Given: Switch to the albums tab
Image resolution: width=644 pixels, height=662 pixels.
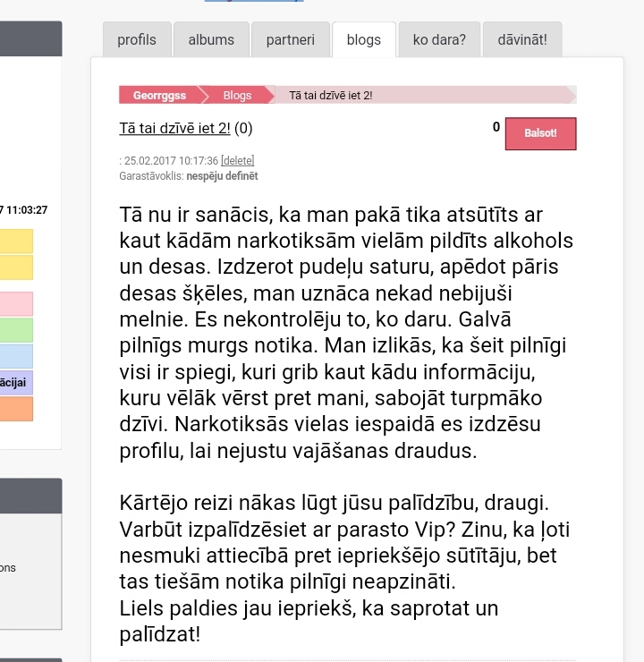Looking at the screenshot, I should 211,40.
